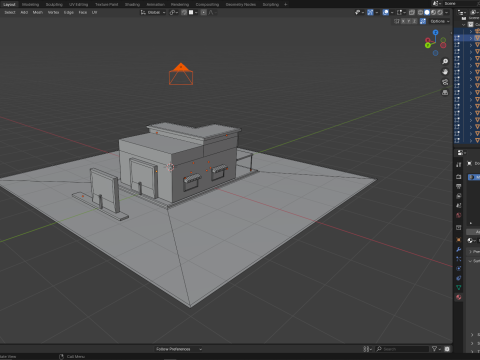Toggle viewport overlays
Viewport: 480px width, 360px height.
tap(386, 12)
